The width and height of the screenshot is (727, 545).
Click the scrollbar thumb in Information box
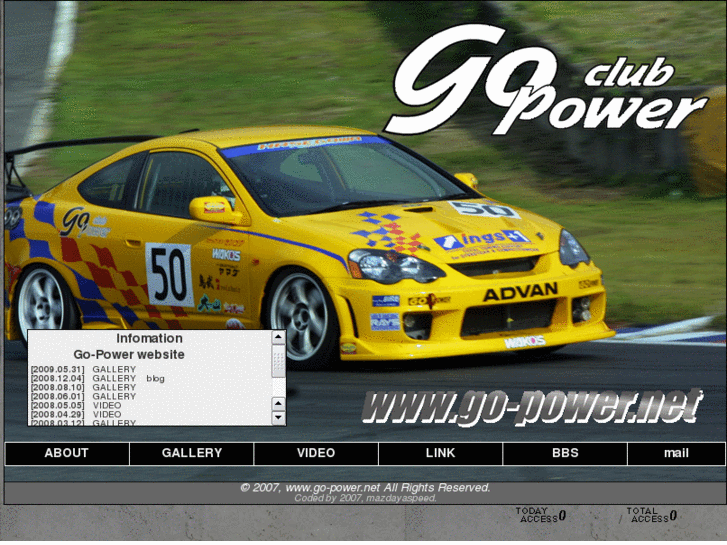pyautogui.click(x=278, y=362)
